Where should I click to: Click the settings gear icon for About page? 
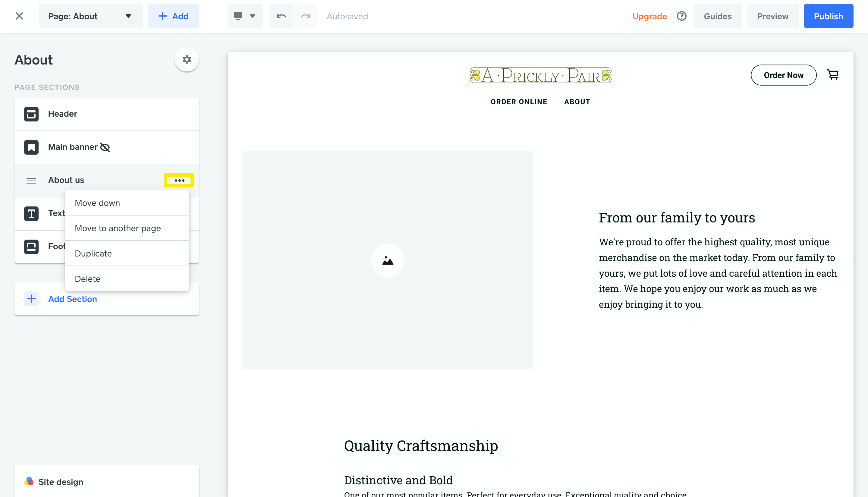click(x=187, y=60)
